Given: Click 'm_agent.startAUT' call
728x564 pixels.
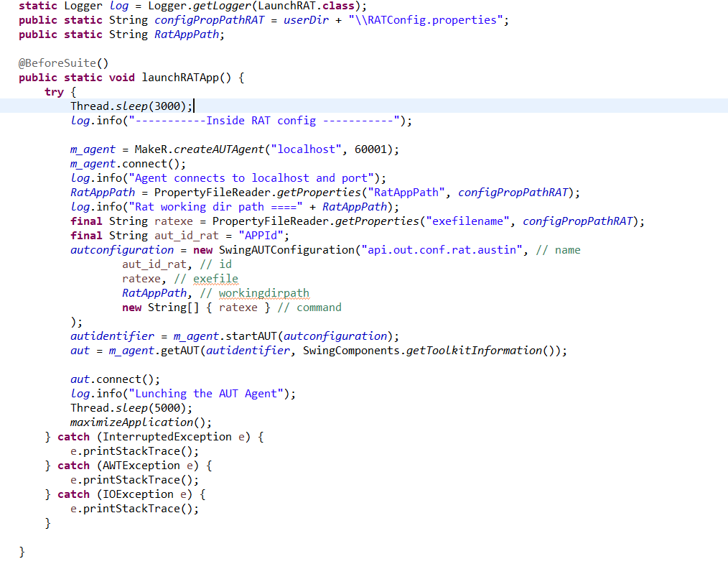Looking at the screenshot, I should pos(225,336).
